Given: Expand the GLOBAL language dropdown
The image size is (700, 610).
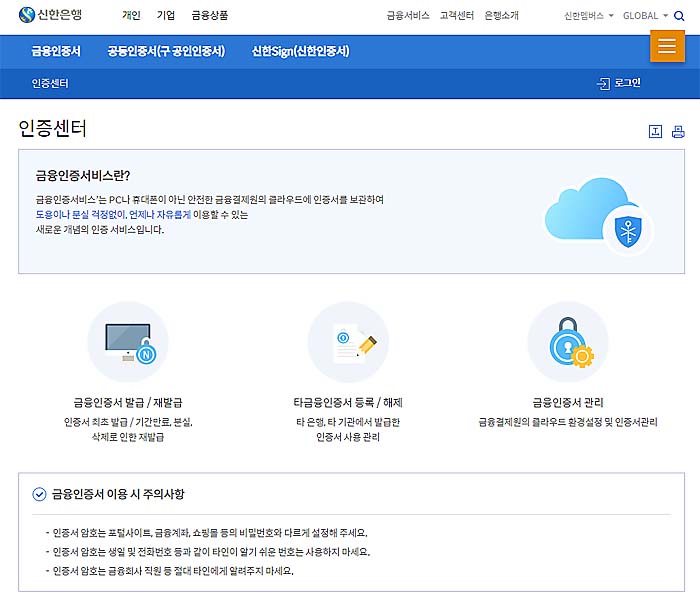Looking at the screenshot, I should tap(645, 16).
